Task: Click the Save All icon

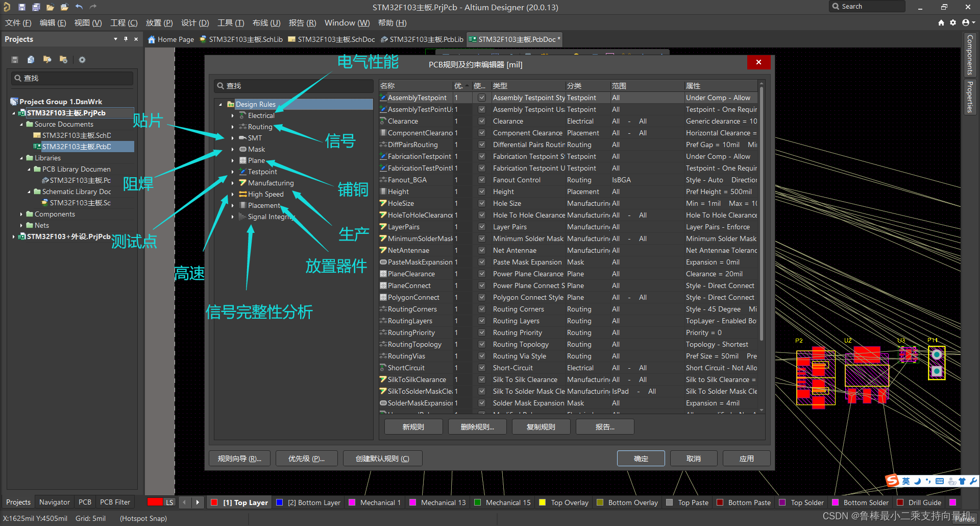Action: tap(36, 7)
